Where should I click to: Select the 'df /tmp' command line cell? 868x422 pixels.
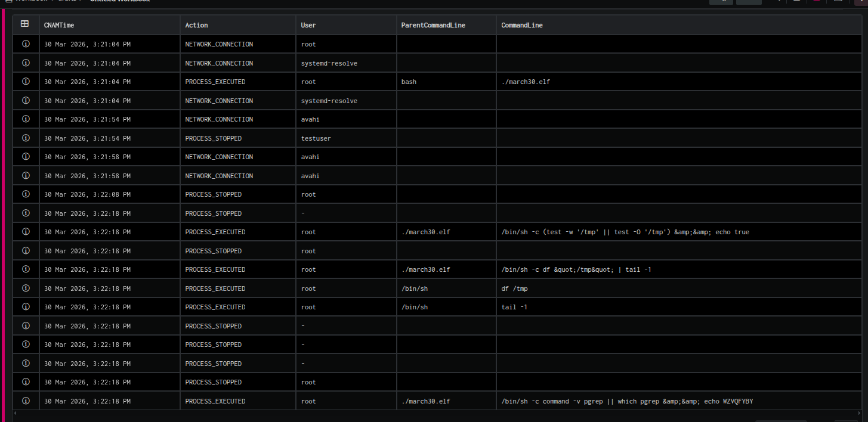pyautogui.click(x=679, y=288)
